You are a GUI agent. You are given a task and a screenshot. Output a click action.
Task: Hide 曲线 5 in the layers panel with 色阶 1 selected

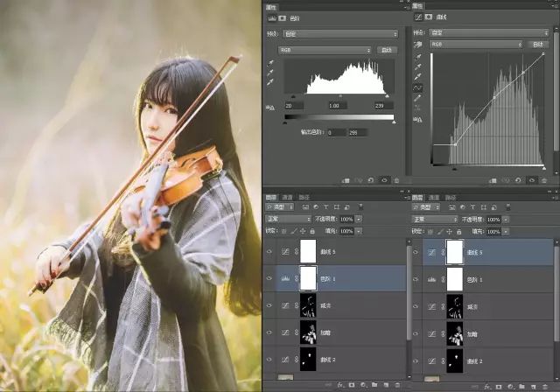[270, 251]
